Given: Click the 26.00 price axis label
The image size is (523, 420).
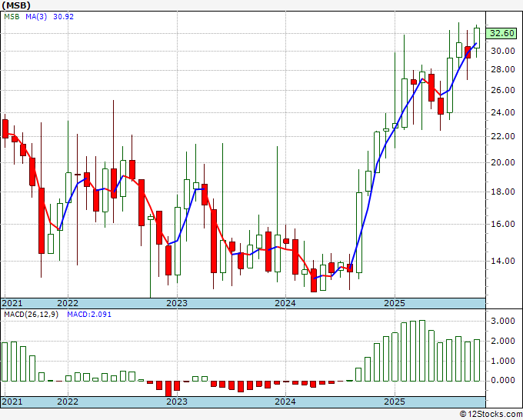Looking at the screenshot, I should point(502,90).
